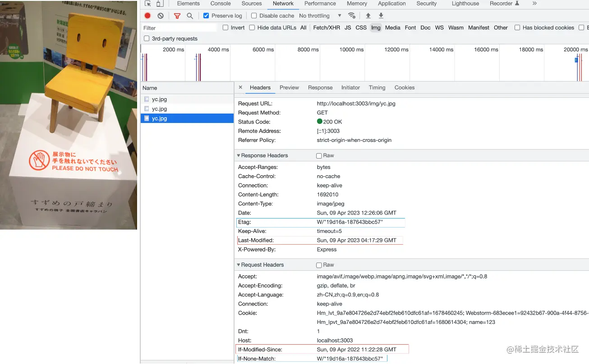Filter requests by Manifest type

[479, 27]
